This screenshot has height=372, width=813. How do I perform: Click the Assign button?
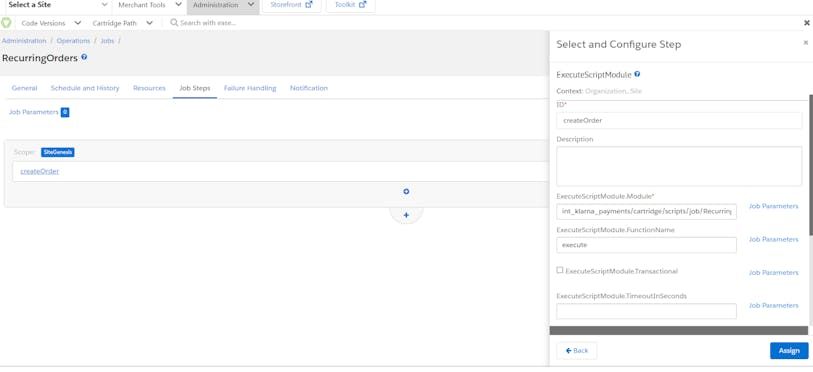tap(789, 351)
